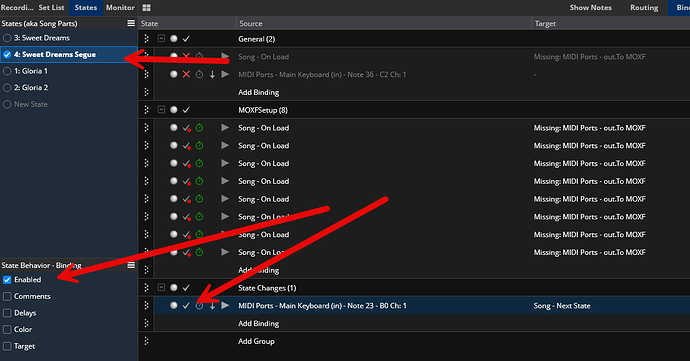The height and width of the screenshot is (361, 690).
Task: Click delay timer icon on Note 23 binding
Action: point(199,306)
